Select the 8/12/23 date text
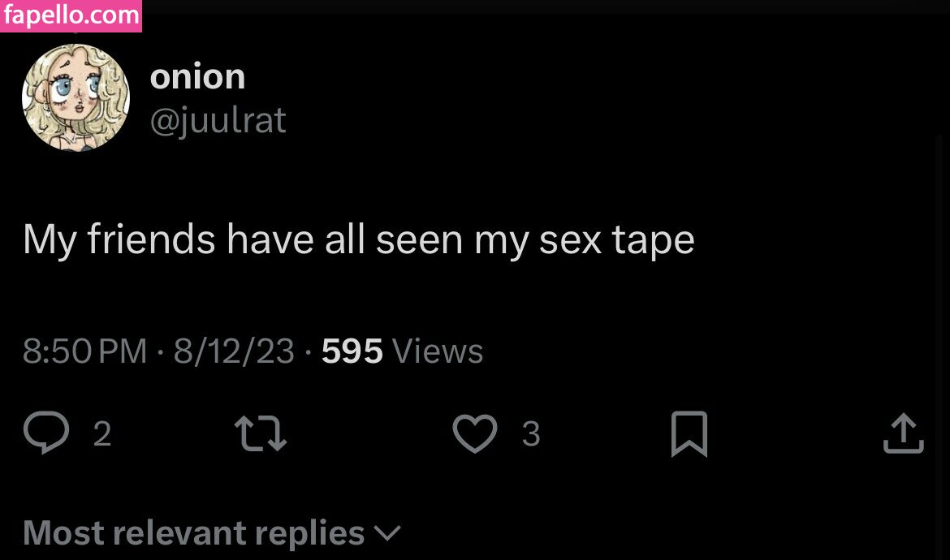950x560 pixels. (x=234, y=351)
